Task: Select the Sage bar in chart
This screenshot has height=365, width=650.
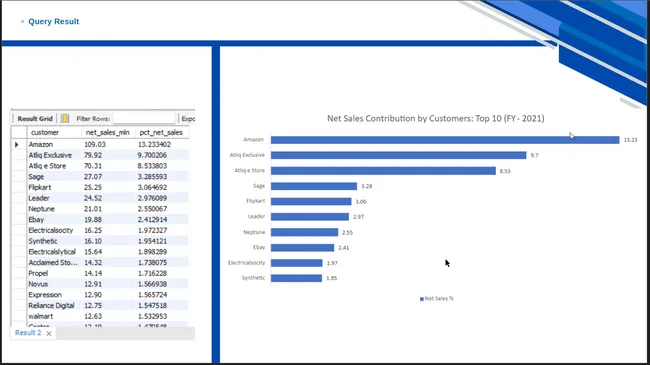Action: pos(314,186)
